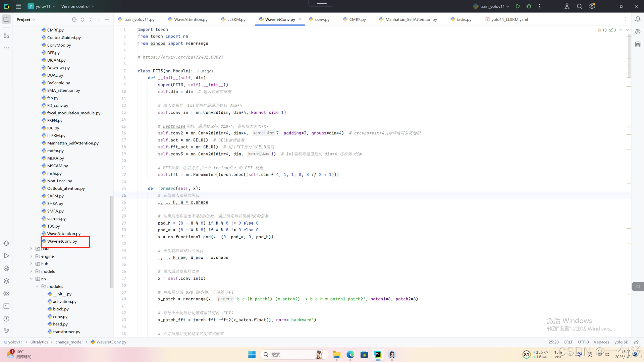Collapse all in the Project tree
Viewport: 644px width, 362px height.
[91, 20]
